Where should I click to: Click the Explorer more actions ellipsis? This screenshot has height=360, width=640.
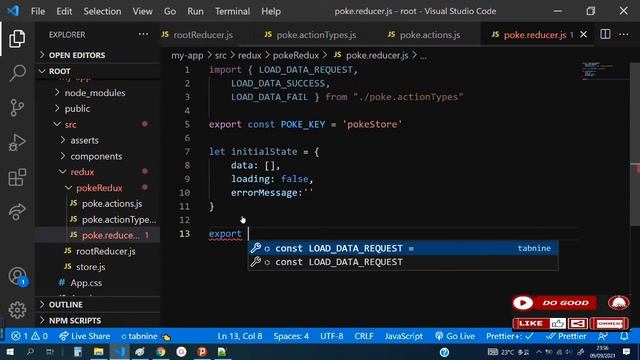pyautogui.click(x=143, y=35)
